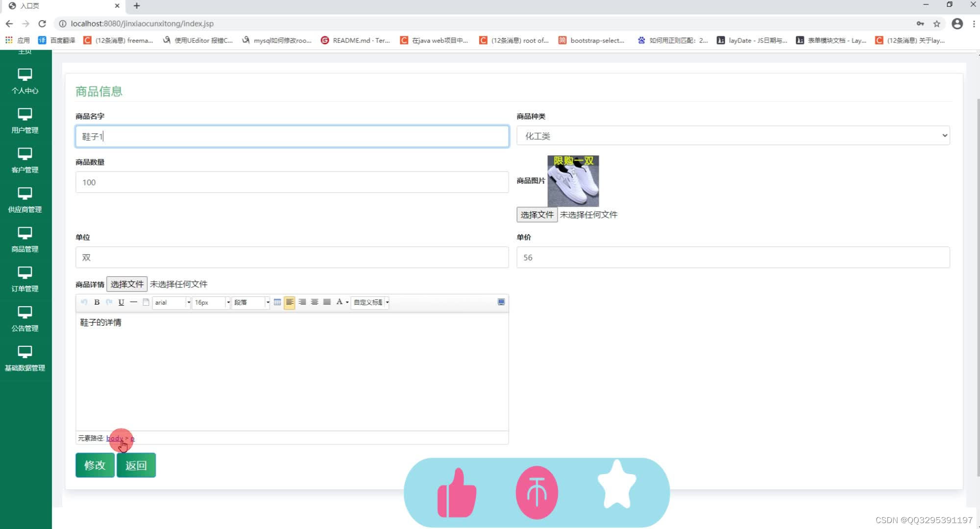
Task: Open the arial font family dropdown
Action: pyautogui.click(x=171, y=302)
